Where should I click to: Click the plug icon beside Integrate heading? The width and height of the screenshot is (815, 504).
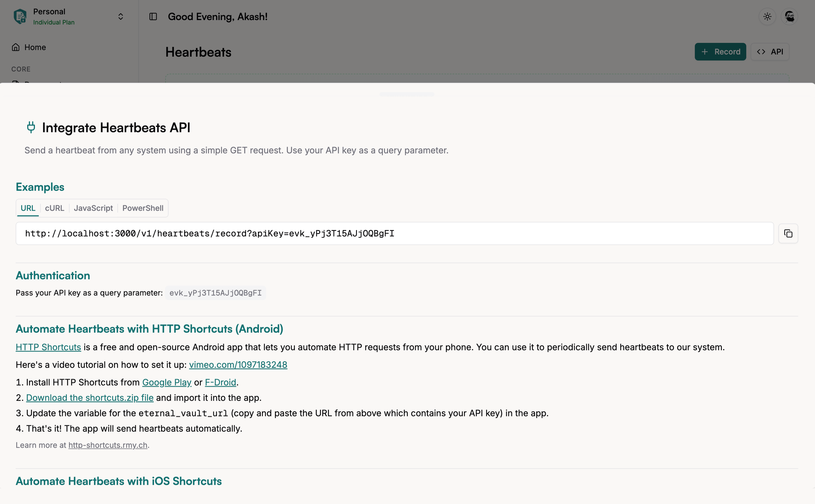pyautogui.click(x=31, y=127)
